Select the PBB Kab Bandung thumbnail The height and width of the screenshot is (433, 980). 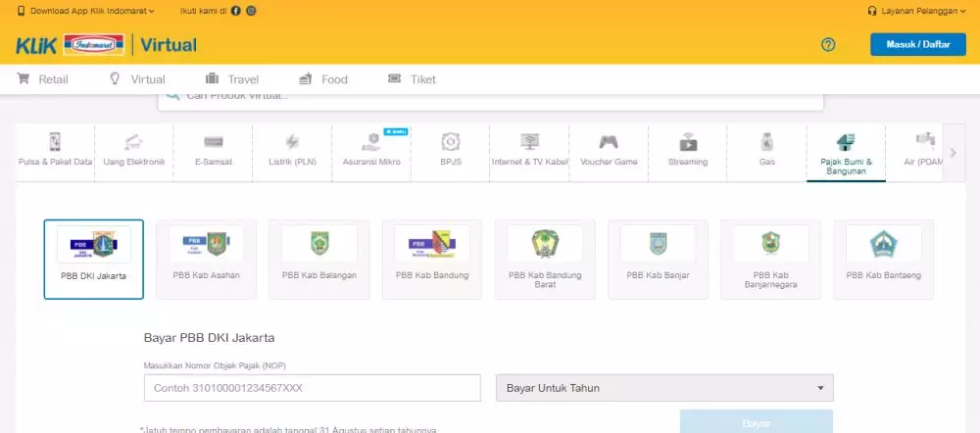[432, 259]
